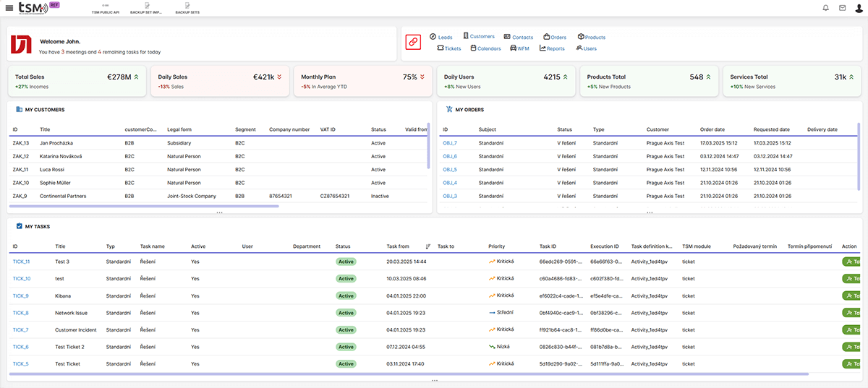Open the mail envelope icon
Viewport: 868px width, 388px height.
(x=842, y=8)
